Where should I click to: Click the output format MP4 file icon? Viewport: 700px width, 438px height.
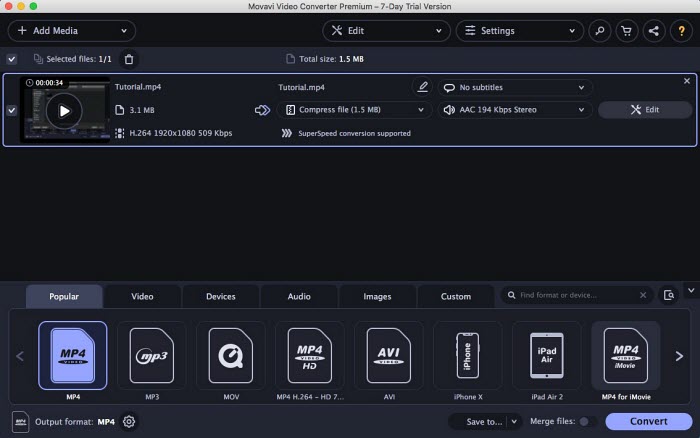coord(20,421)
